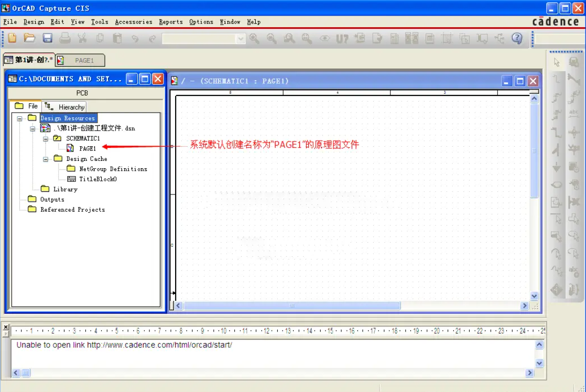Minimize the project manager window

pyautogui.click(x=132, y=79)
